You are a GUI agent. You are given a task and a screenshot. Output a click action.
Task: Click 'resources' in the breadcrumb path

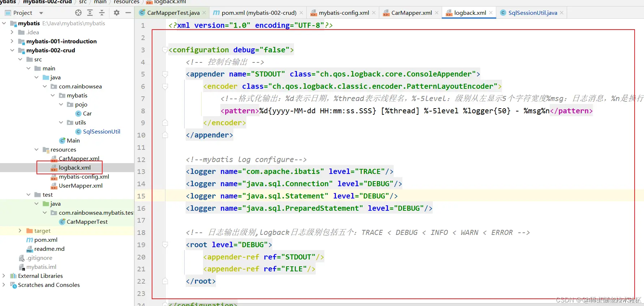[x=126, y=2]
